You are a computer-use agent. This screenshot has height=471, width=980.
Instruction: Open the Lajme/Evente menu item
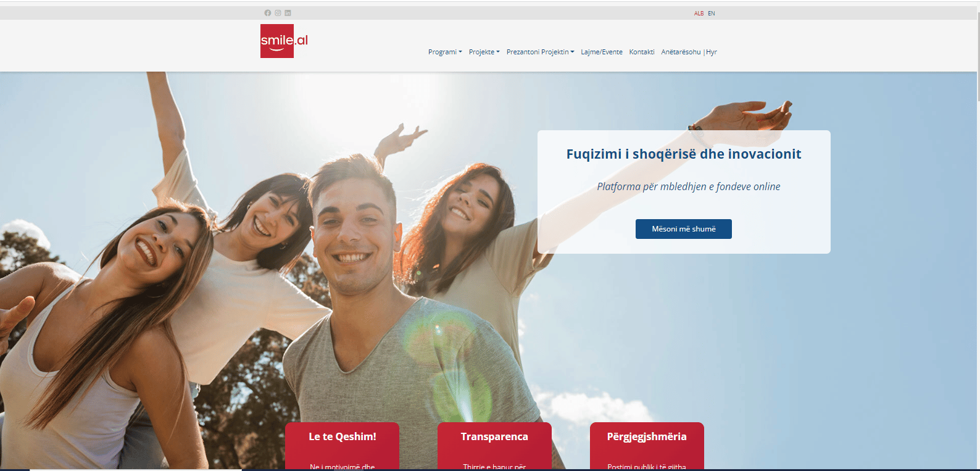pyautogui.click(x=602, y=52)
